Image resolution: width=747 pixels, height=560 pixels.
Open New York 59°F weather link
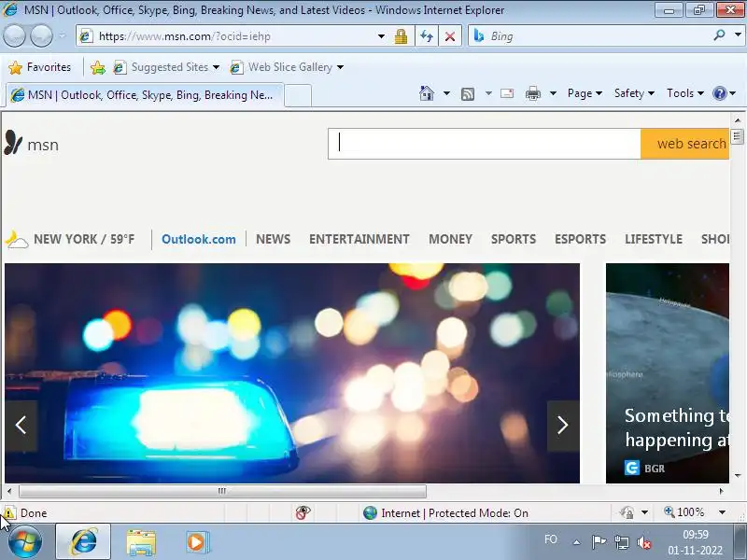tap(70, 239)
